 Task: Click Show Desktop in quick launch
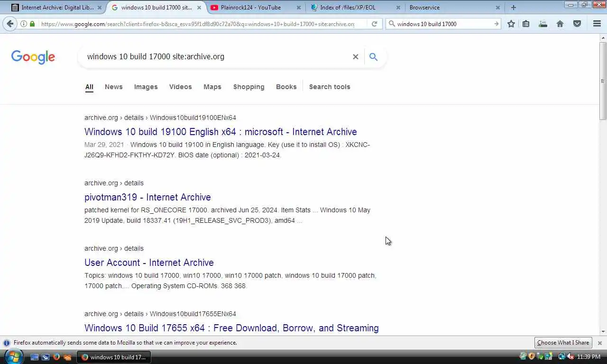coord(34,357)
